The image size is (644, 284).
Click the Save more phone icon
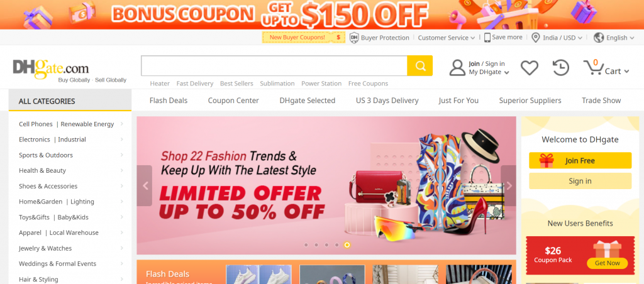pos(487,38)
